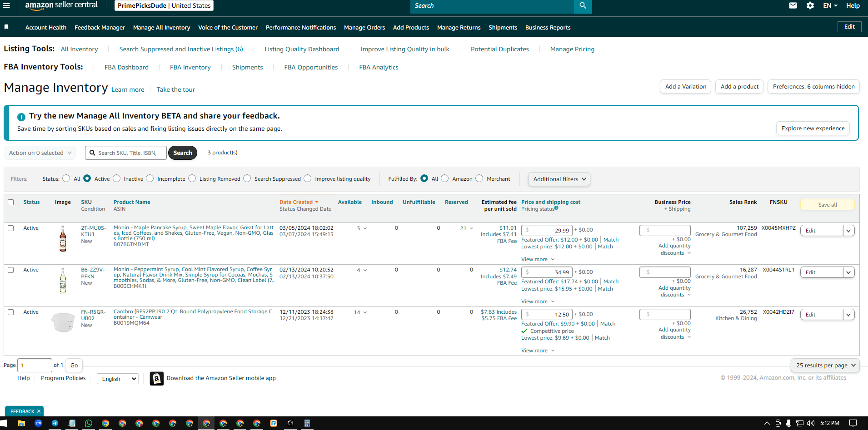Open the Calculator taskbar icon
The image size is (868, 430).
point(307,423)
